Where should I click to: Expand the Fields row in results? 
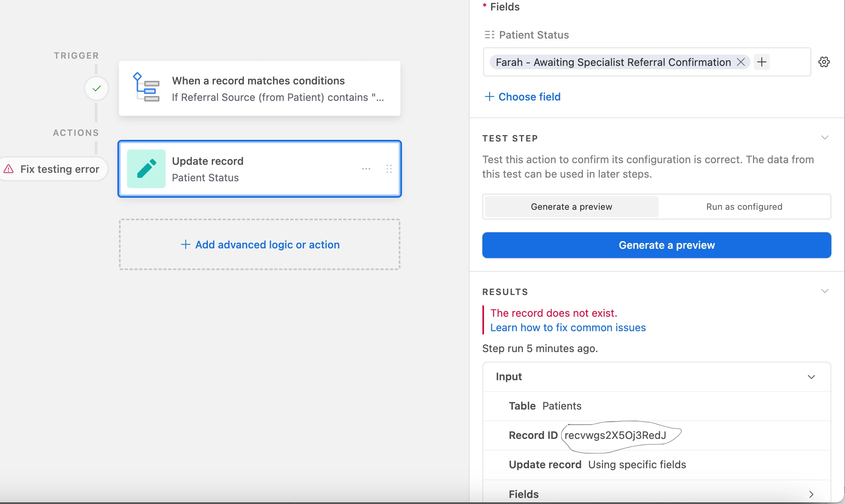point(811,494)
